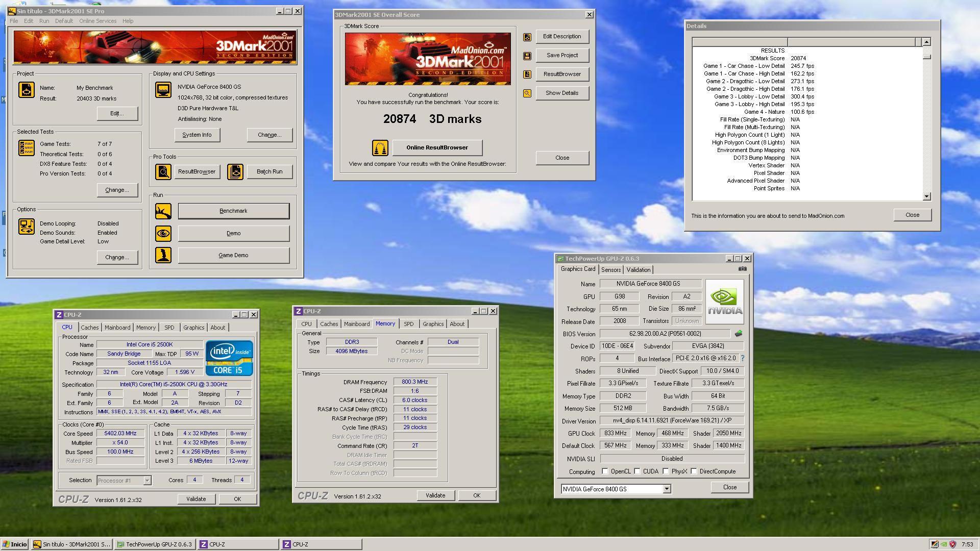Image resolution: width=980 pixels, height=551 pixels.
Task: Open the Processor #1 selection dropdown
Action: pyautogui.click(x=147, y=481)
